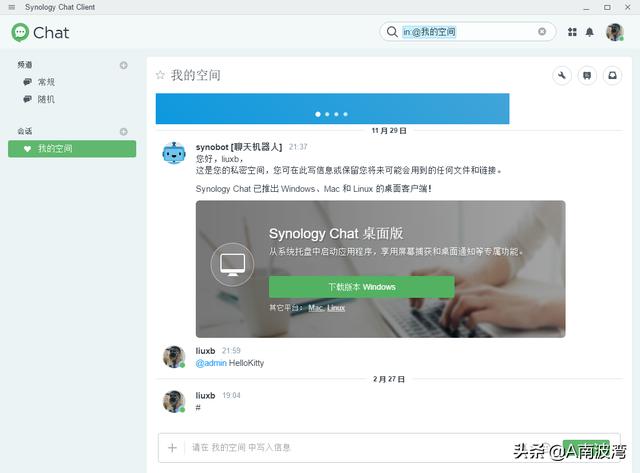
Task: Click the 2月27日 date divider label
Action: [389, 379]
